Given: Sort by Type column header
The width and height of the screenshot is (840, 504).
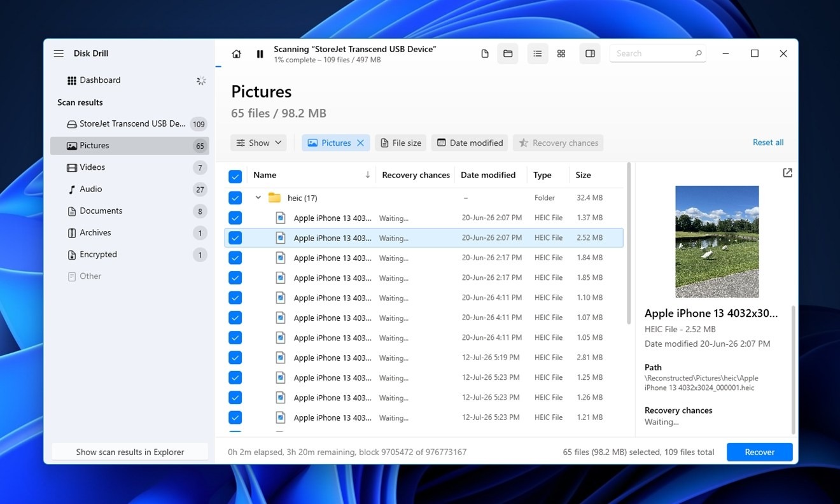Looking at the screenshot, I should 542,175.
